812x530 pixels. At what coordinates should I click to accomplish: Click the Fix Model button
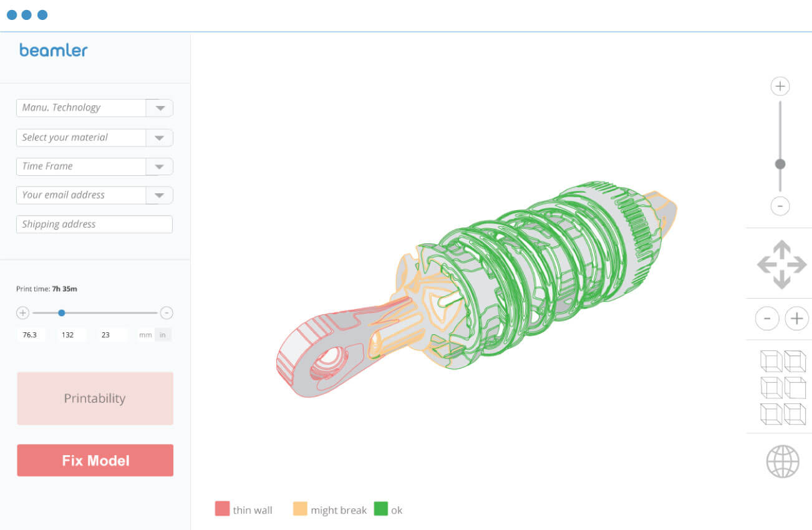point(95,461)
